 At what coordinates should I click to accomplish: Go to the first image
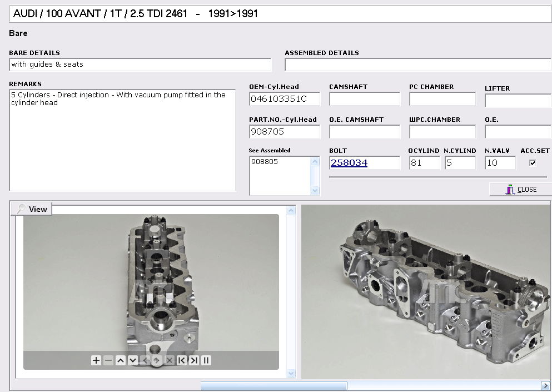tap(182, 360)
